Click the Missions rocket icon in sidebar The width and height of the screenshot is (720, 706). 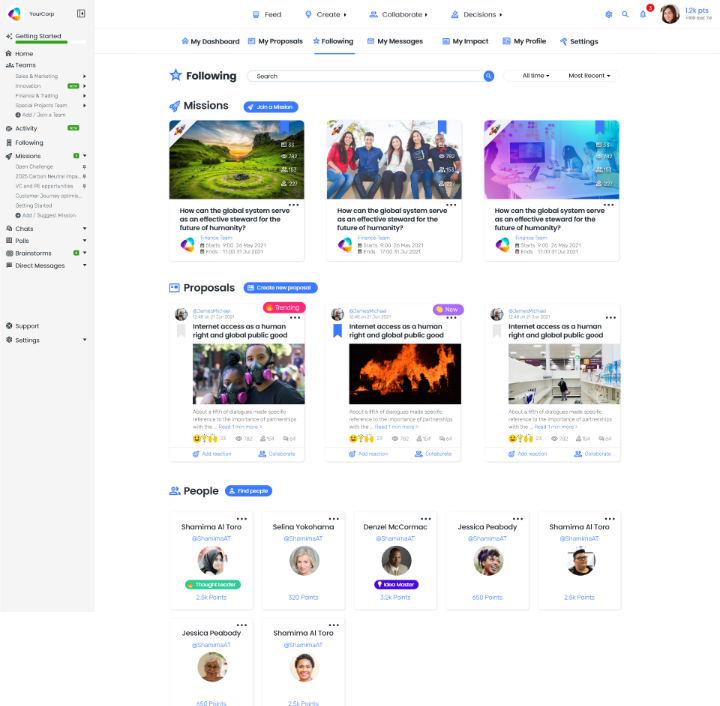click(x=9, y=156)
